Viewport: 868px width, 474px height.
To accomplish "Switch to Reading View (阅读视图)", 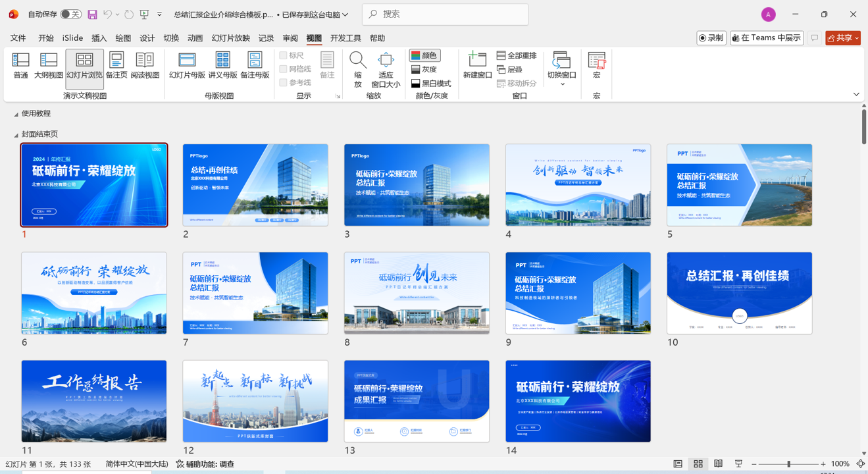I will tap(145, 66).
